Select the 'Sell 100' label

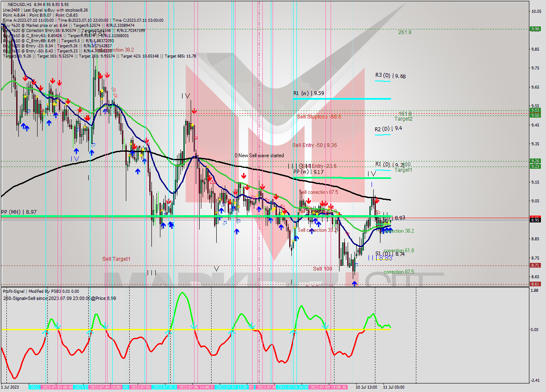322,269
